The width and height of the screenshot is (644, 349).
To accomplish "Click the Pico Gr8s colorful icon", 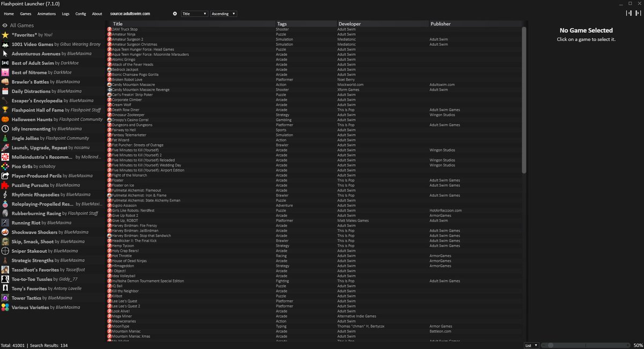I will pos(5,166).
